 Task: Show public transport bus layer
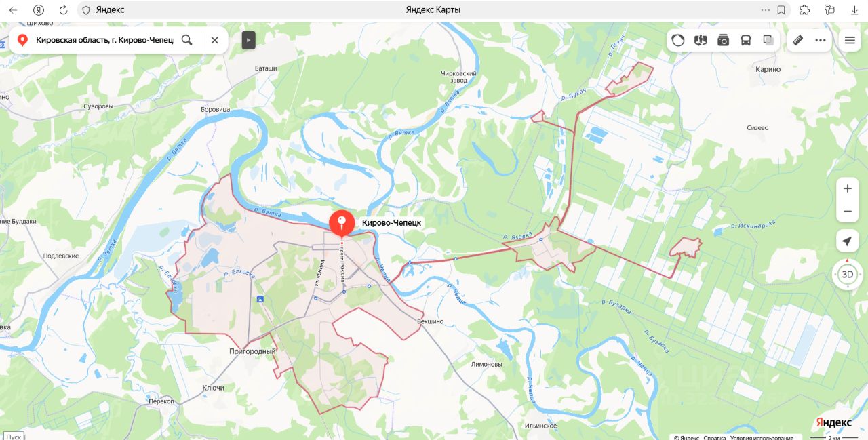point(746,40)
